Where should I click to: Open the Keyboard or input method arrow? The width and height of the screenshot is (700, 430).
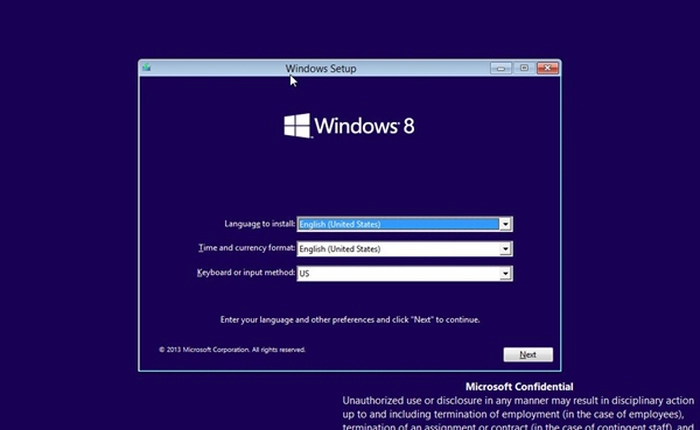[505, 273]
